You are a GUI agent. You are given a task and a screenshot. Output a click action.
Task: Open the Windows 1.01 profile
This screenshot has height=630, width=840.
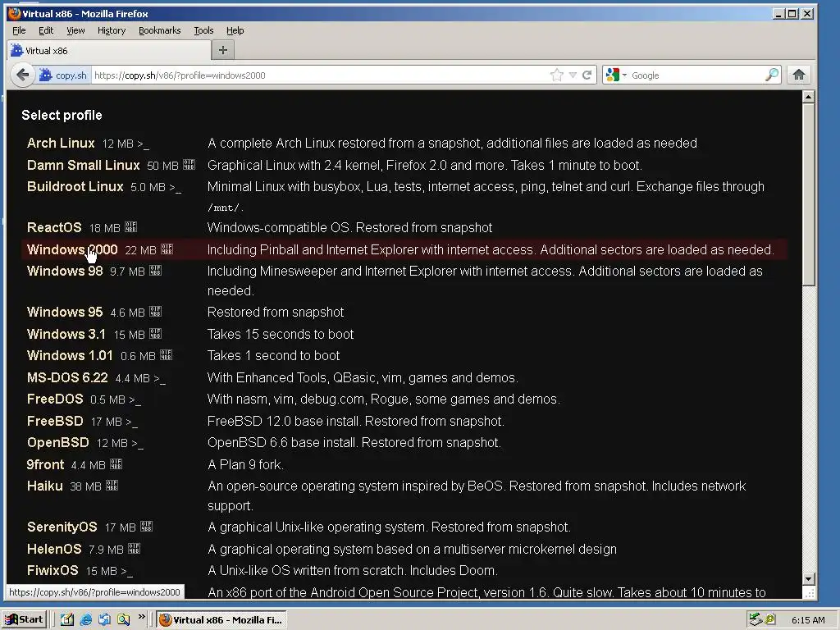70,355
